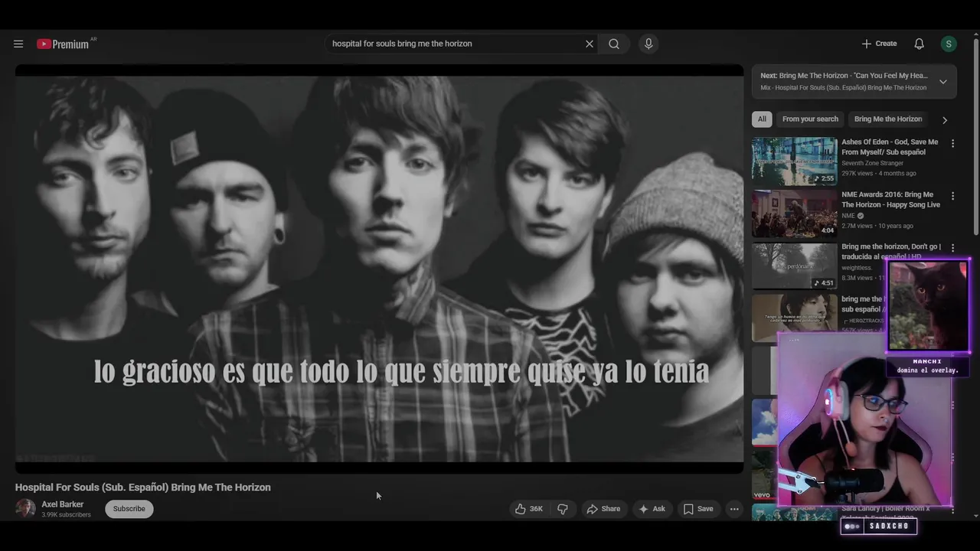980x551 pixels.
Task: Open the Ashes Of Eden video title
Action: point(890,147)
